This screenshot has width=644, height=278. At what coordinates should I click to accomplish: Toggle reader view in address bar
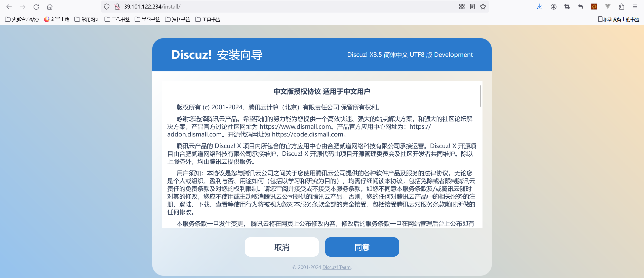tap(472, 7)
